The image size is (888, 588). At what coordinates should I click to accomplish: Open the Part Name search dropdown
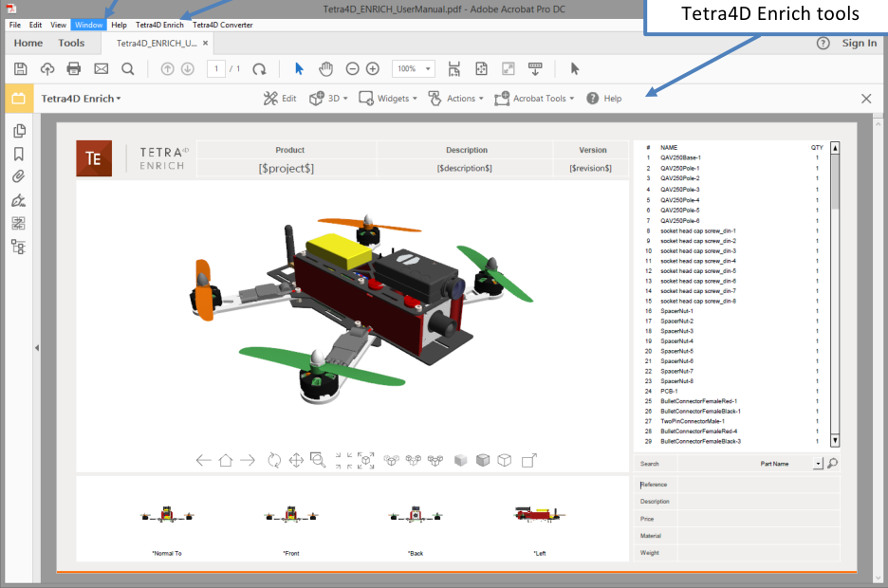[818, 464]
